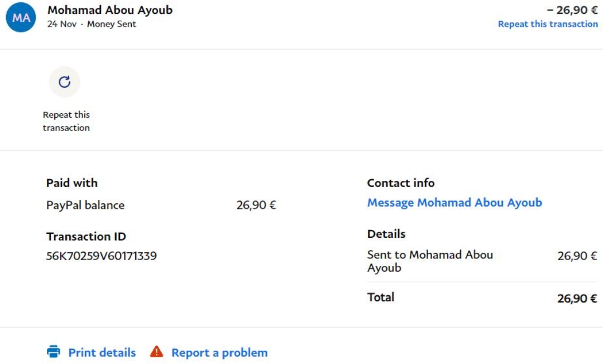Click the PayPal balance payment method text
The height and width of the screenshot is (364, 603).
[85, 205]
